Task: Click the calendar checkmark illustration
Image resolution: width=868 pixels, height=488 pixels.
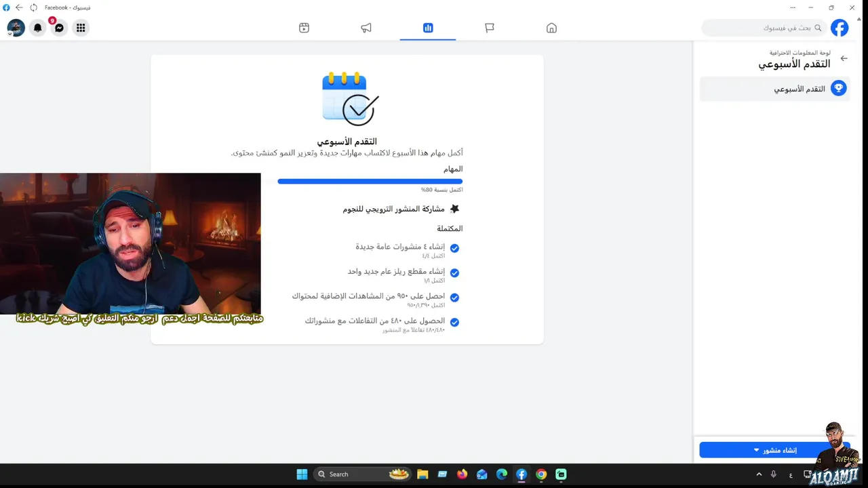Action: pos(349,99)
